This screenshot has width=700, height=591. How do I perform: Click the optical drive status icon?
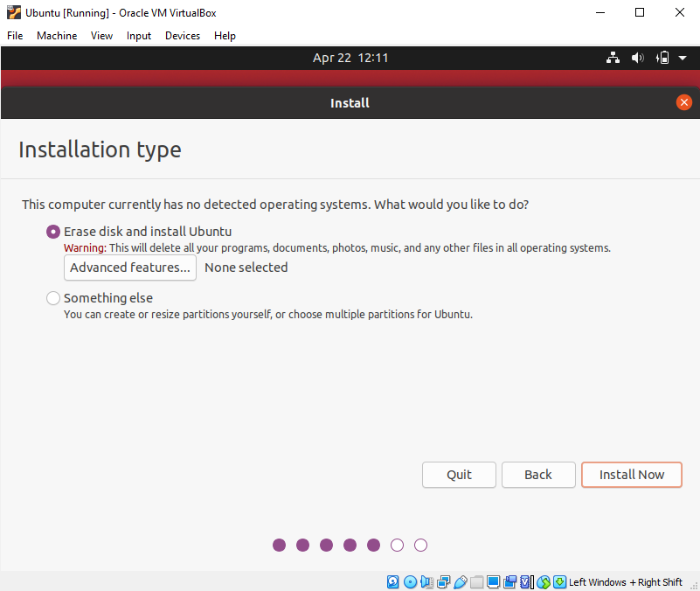(410, 582)
